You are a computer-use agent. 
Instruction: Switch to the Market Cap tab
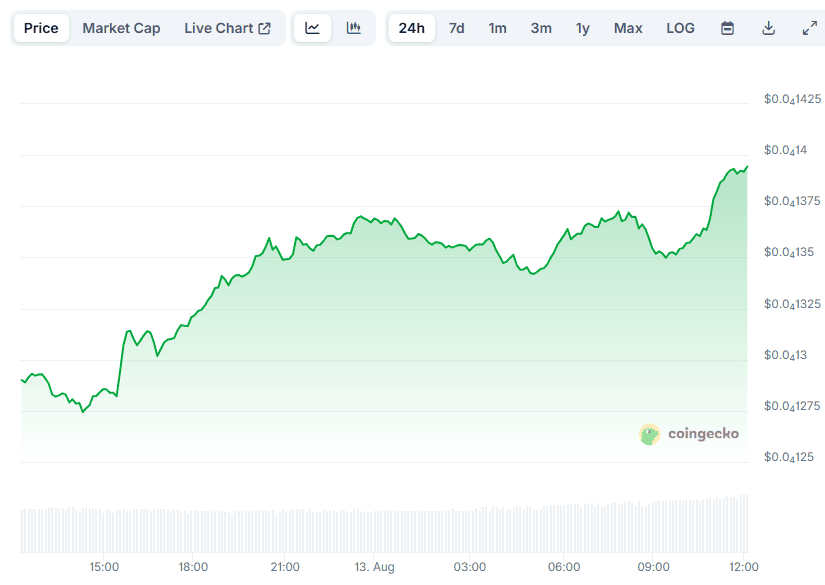[x=121, y=28]
